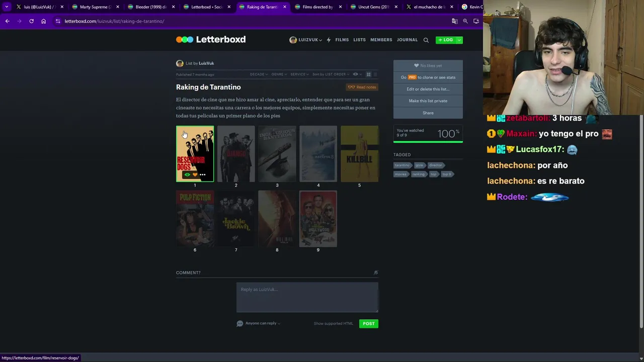Click the translate page icon
The width and height of the screenshot is (644, 362).
(455, 21)
